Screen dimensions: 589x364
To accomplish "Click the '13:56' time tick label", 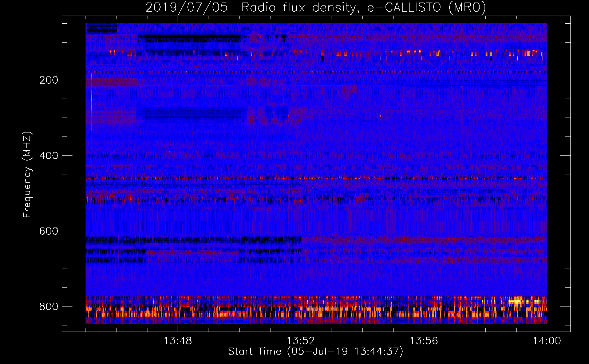I will pos(424,341).
